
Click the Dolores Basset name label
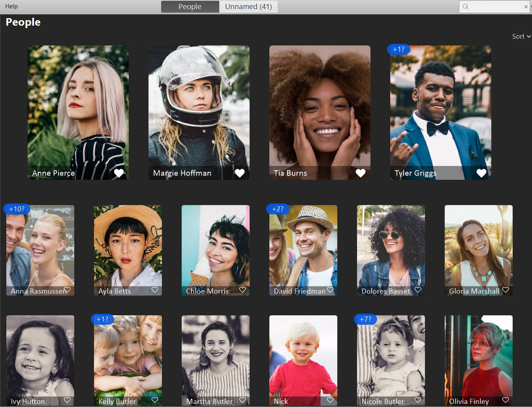(386, 291)
